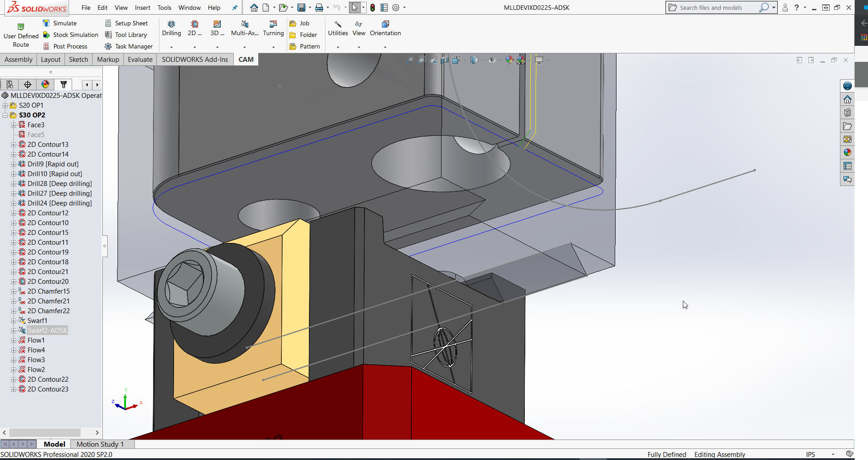This screenshot has width=868, height=460.
Task: Expand the 2D Chamfer15 operation
Action: [x=14, y=291]
